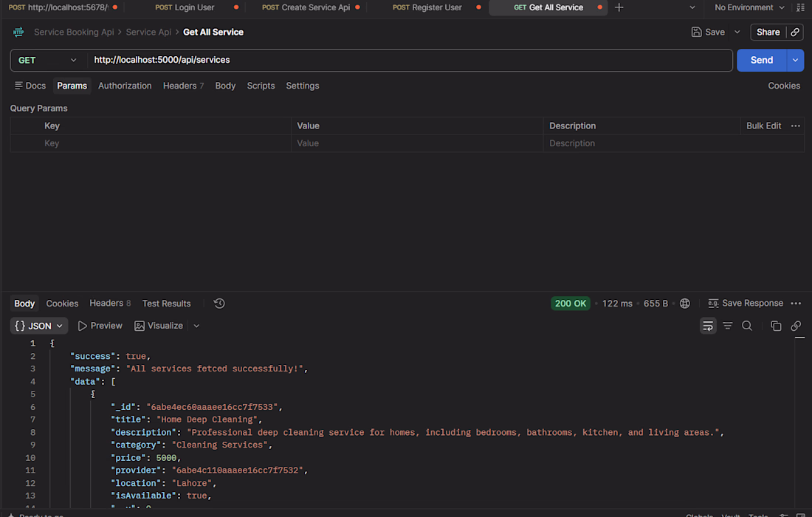Screen dimensions: 812x517
Task: Expand the Send options arrow
Action: click(795, 60)
